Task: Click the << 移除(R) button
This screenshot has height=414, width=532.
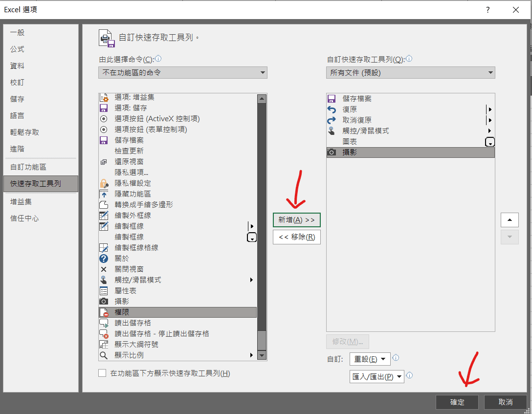Action: coord(296,237)
